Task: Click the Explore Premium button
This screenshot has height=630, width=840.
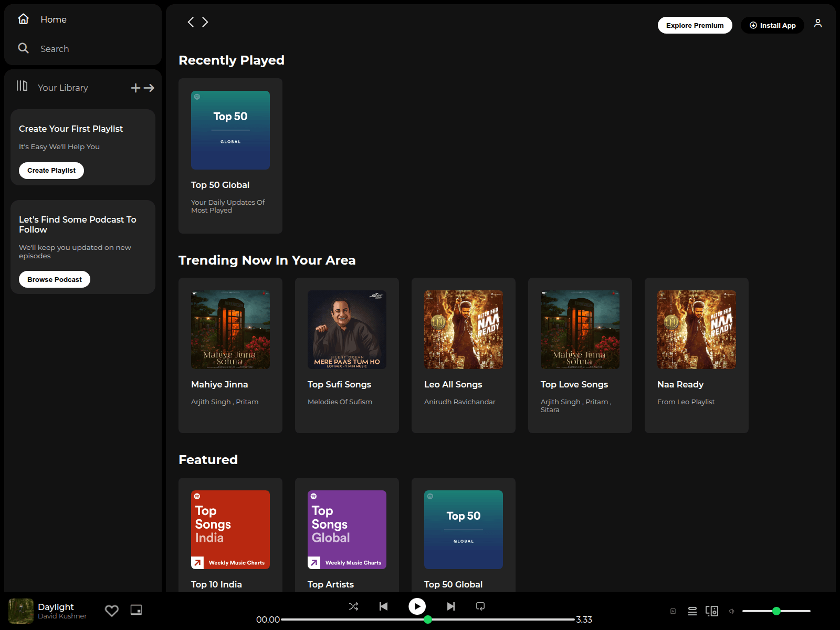Action: point(695,25)
